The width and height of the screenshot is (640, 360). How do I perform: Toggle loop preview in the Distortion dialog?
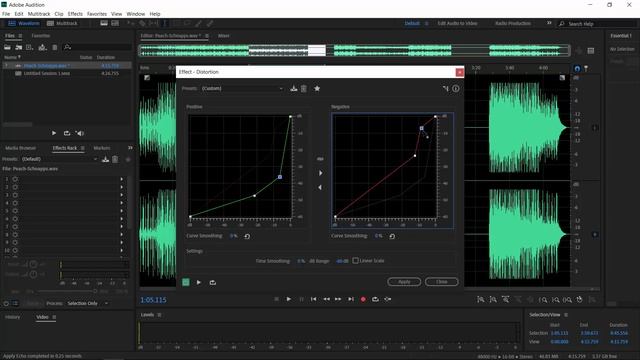coord(213,282)
